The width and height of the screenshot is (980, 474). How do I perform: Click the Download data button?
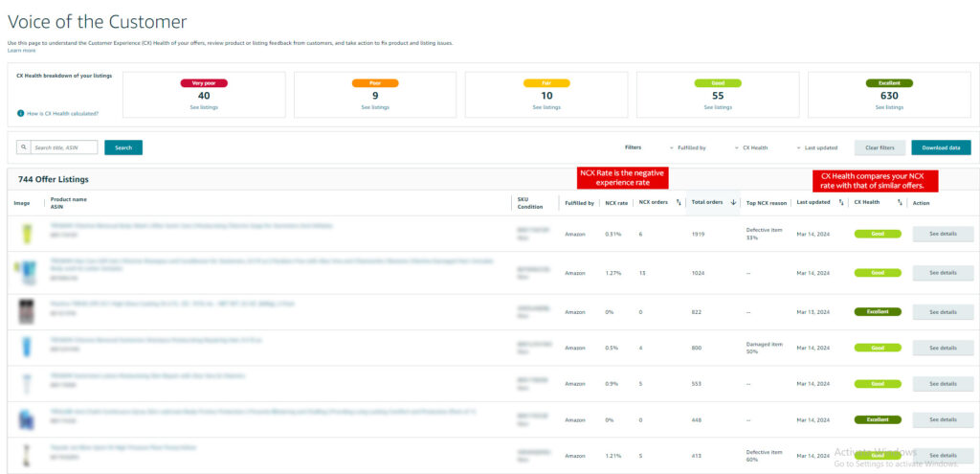(x=941, y=147)
